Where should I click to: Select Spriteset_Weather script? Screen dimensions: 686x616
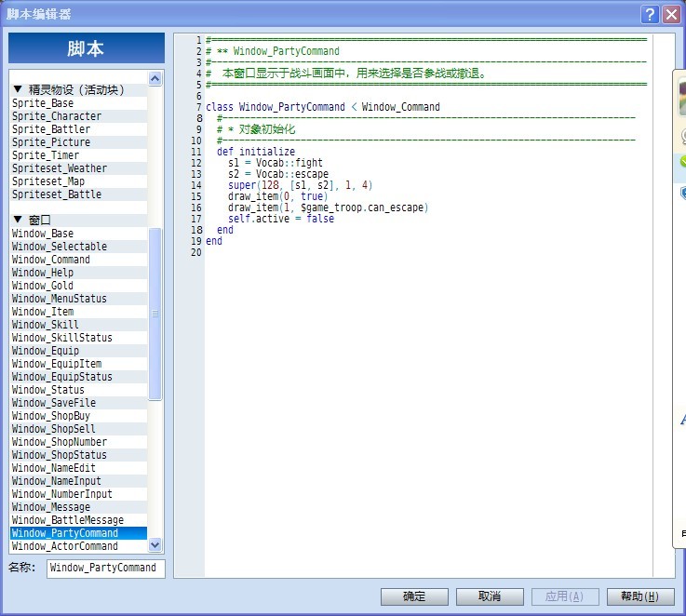tap(79, 168)
